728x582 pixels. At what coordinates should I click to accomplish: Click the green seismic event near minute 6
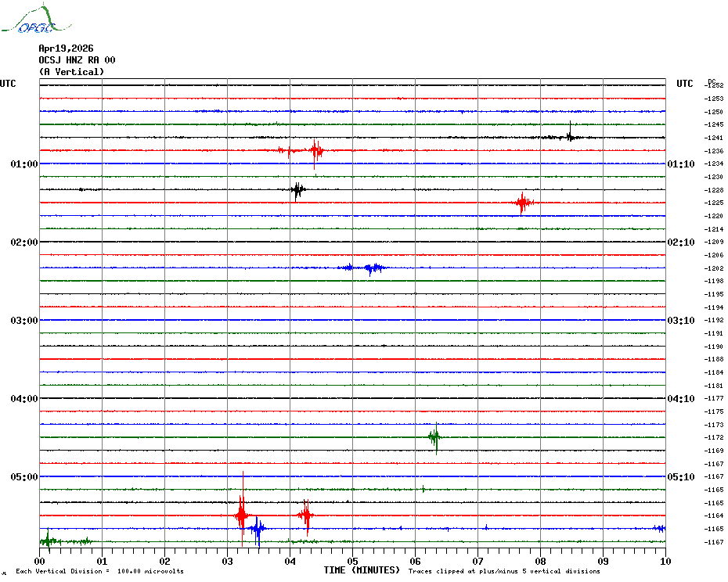(x=434, y=437)
